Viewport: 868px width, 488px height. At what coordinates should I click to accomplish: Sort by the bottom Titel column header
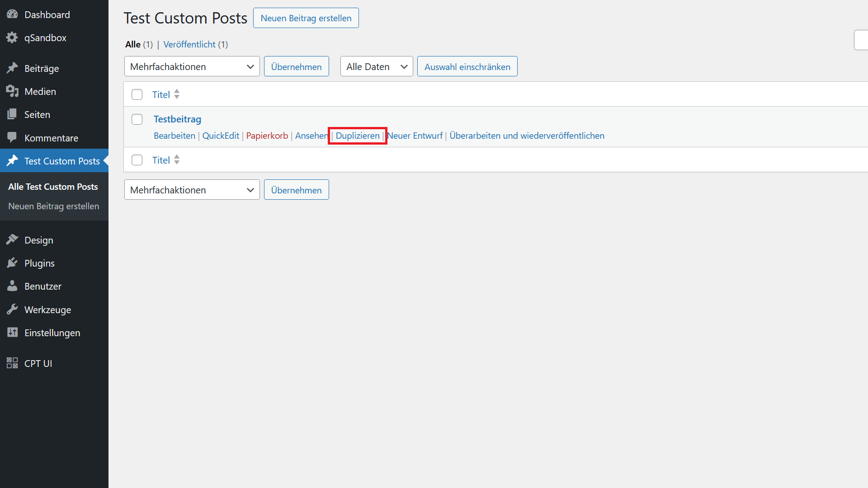click(161, 160)
